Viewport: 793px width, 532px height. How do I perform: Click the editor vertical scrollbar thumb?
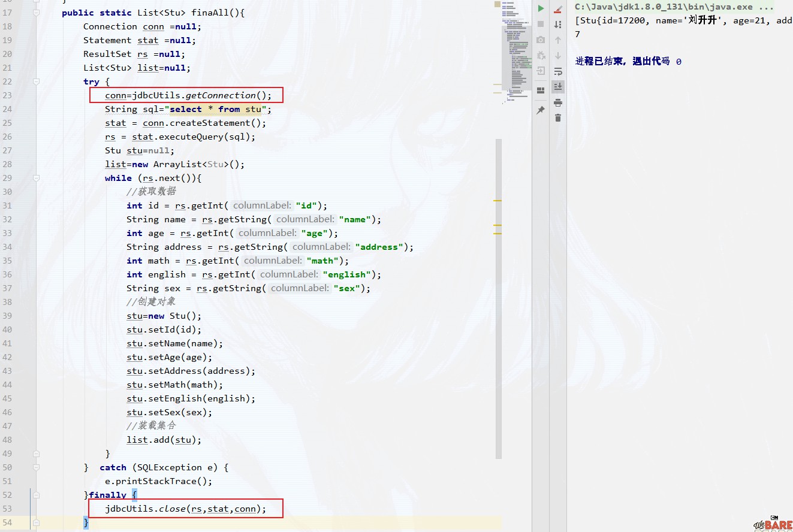498,298
